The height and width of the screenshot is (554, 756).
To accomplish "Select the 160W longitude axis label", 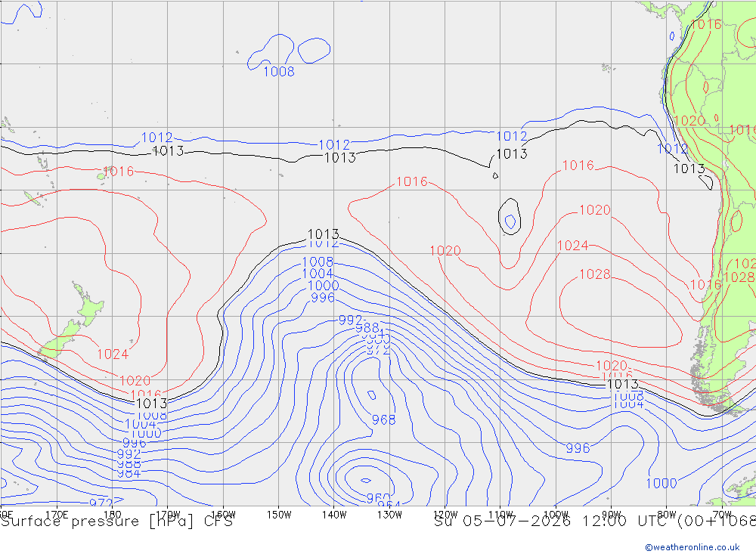I will [x=223, y=515].
